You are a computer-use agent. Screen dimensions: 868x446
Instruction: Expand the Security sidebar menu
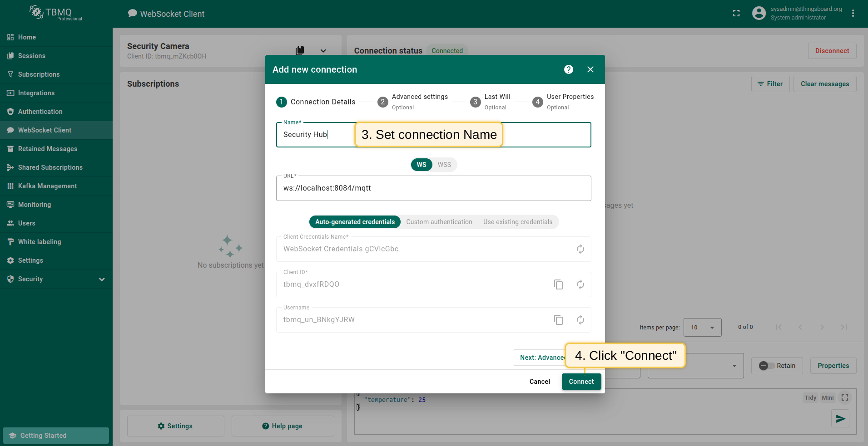click(x=102, y=279)
